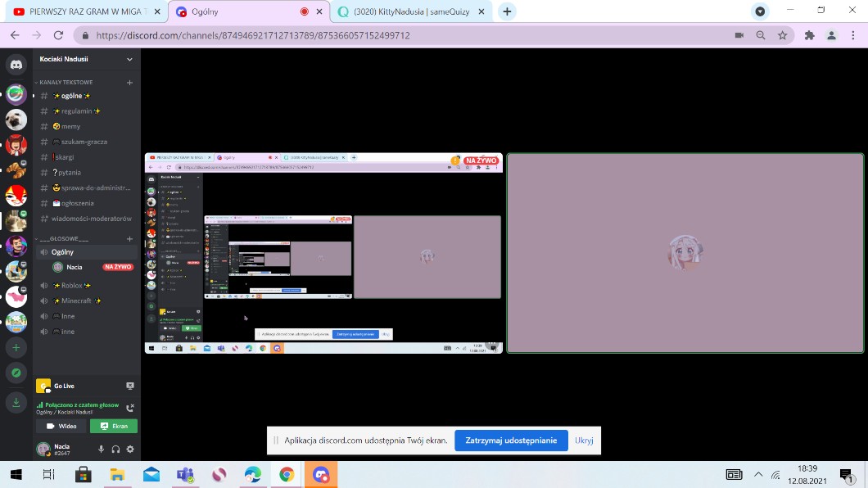Click the Ukryj link
Screen dimensions: 868x488
point(584,441)
